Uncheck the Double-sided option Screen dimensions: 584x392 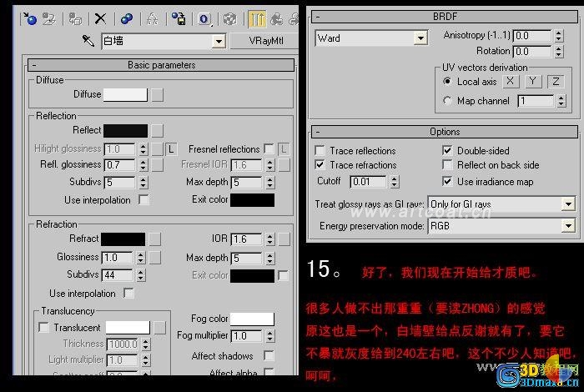tap(447, 150)
